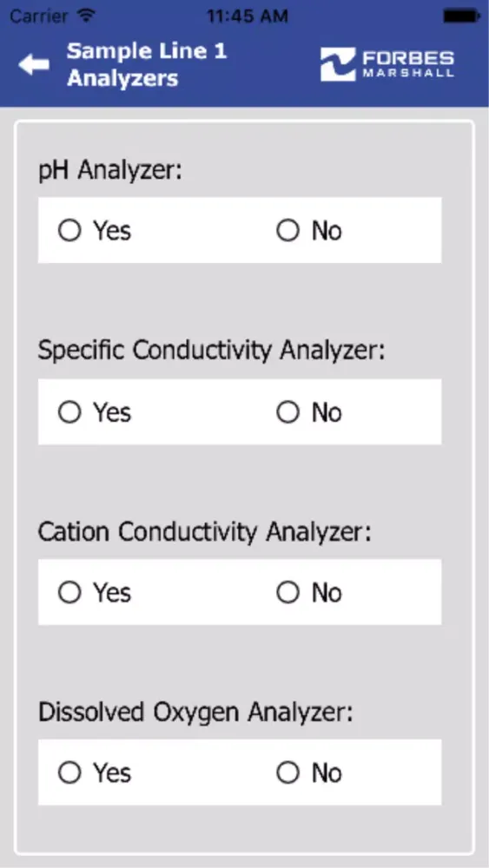The width and height of the screenshot is (489, 868).
Task: Click the Cation Conductivity Analyzer label
Action: click(204, 532)
